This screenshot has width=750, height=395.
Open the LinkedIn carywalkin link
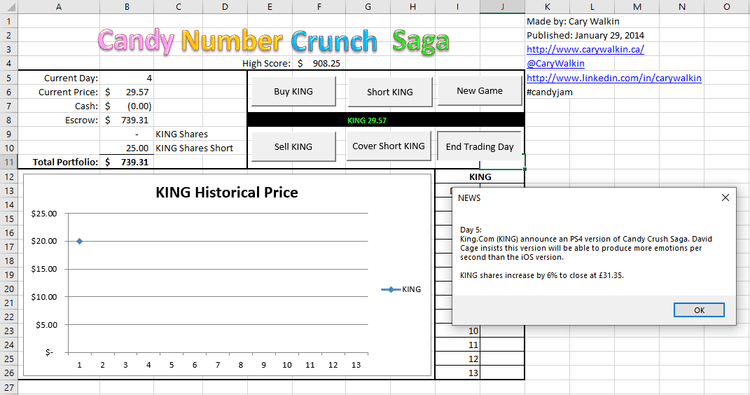coord(614,77)
